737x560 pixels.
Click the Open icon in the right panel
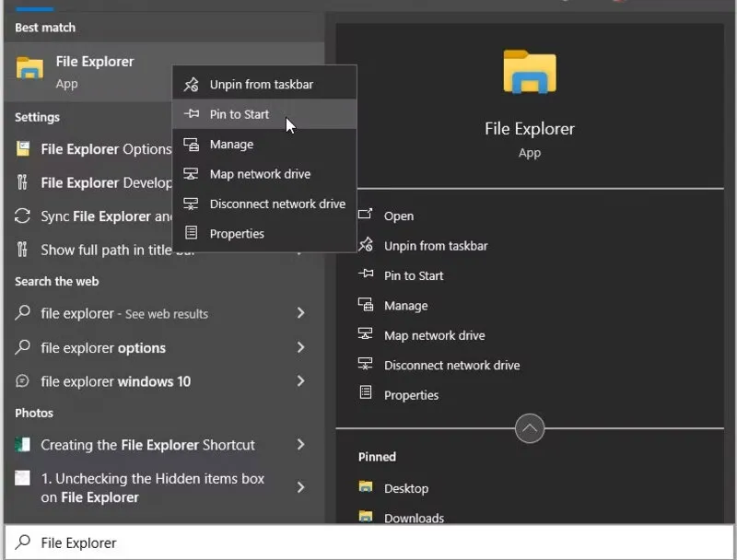coord(366,216)
